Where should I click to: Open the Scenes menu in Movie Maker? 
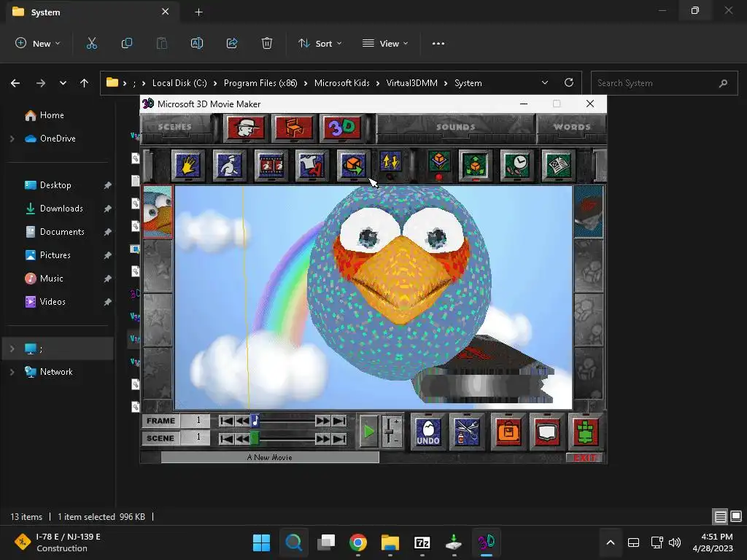point(175,127)
